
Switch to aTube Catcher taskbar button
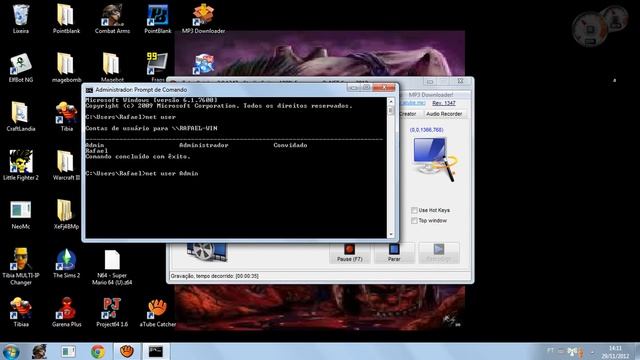point(127,351)
